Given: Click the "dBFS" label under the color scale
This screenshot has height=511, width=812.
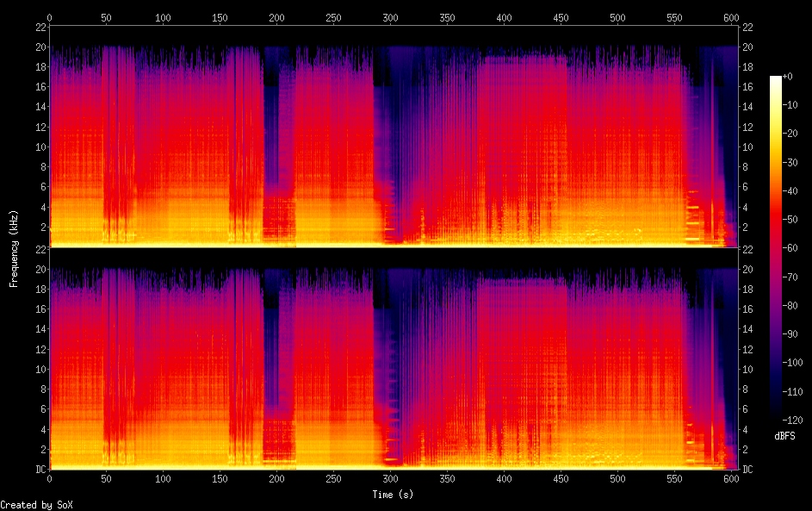Looking at the screenshot, I should point(784,437).
